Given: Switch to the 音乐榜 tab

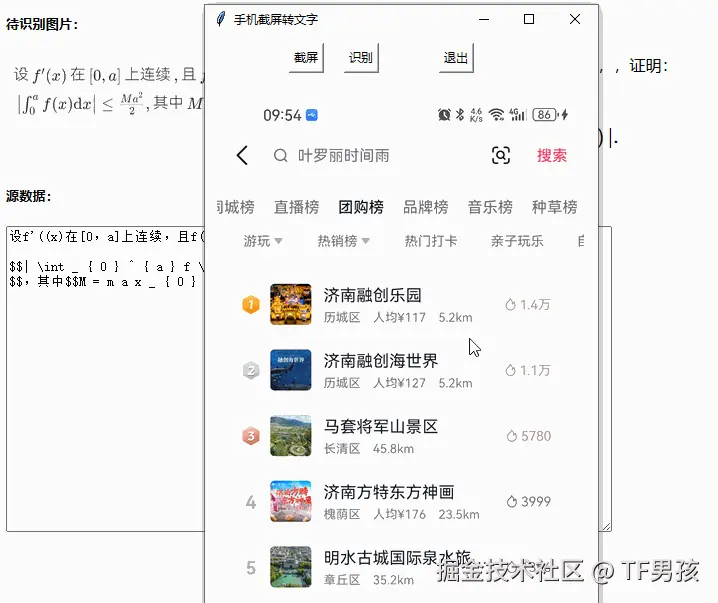Looking at the screenshot, I should (x=490, y=207).
